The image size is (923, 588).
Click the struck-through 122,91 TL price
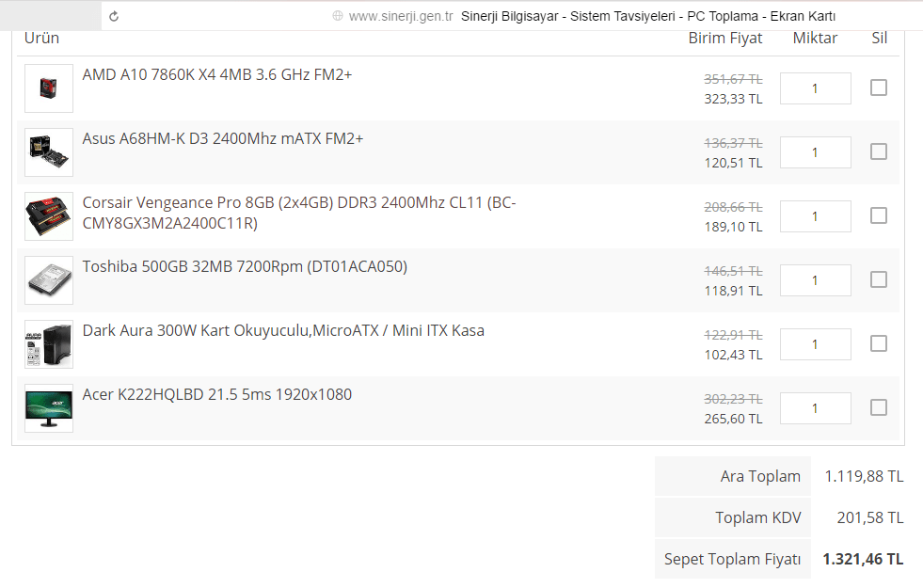[x=734, y=335]
